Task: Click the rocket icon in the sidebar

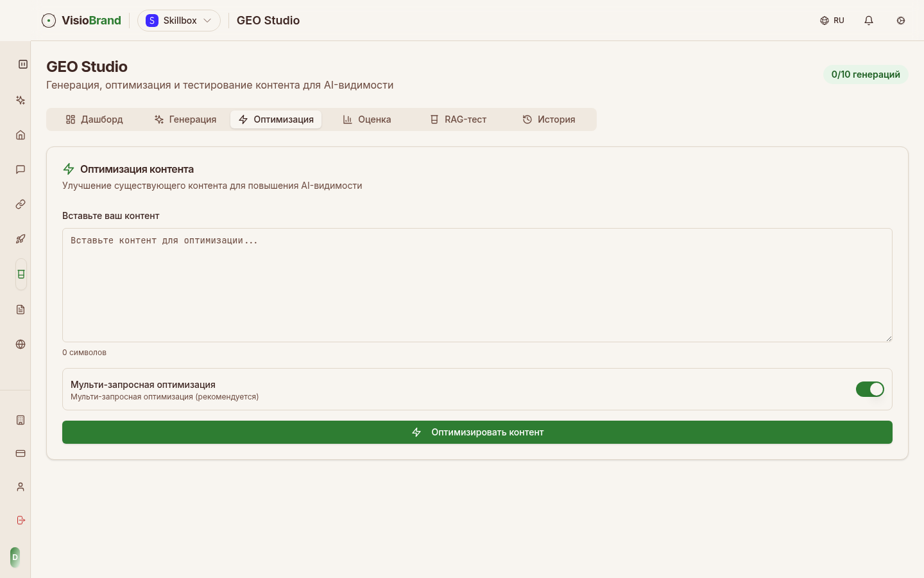Action: click(x=21, y=239)
